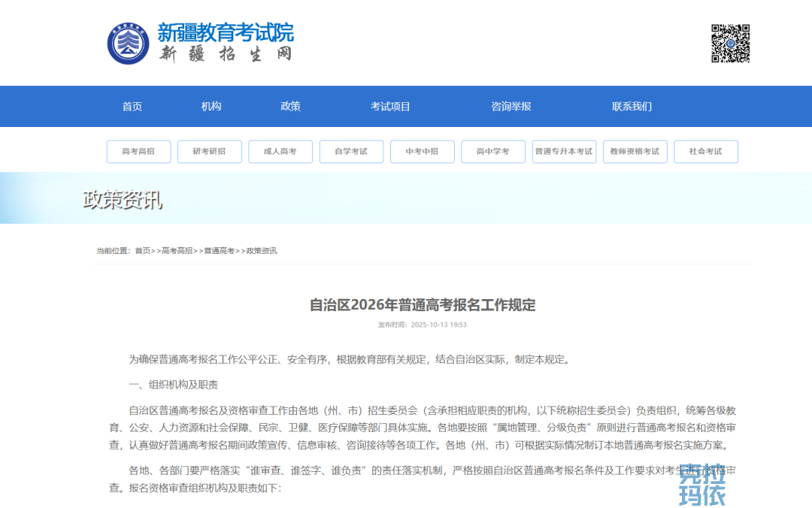Open the 研考研招 category button
The width and height of the screenshot is (812, 508).
coord(209,152)
